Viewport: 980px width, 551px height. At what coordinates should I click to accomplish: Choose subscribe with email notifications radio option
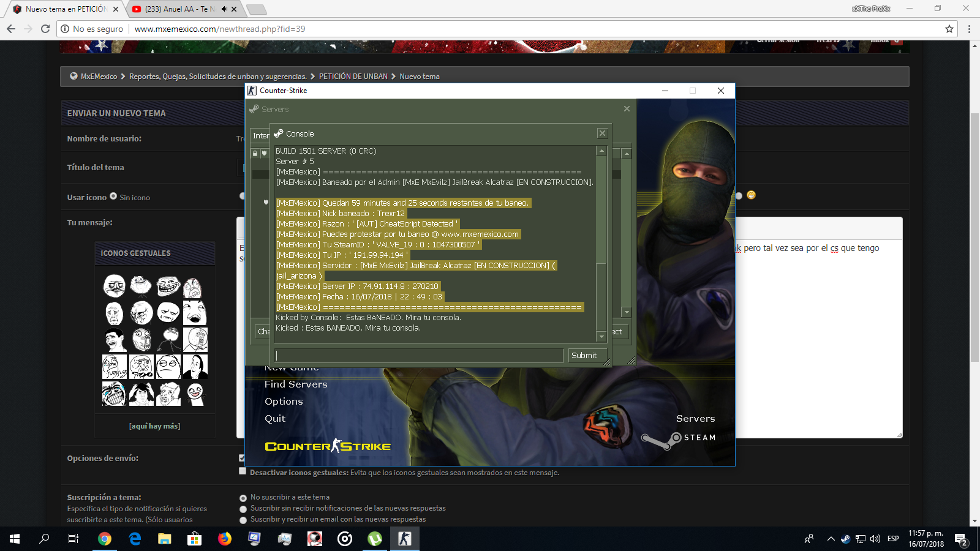(x=243, y=520)
